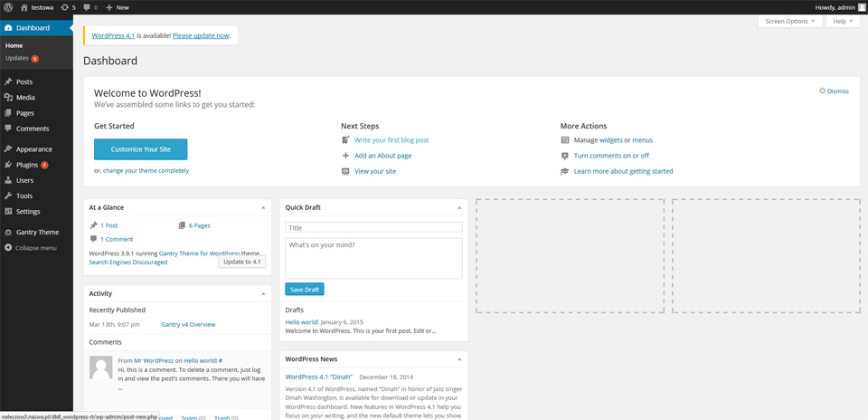Click the Appearance brush icon in the sidebar
The image size is (868, 420).
coord(8,149)
